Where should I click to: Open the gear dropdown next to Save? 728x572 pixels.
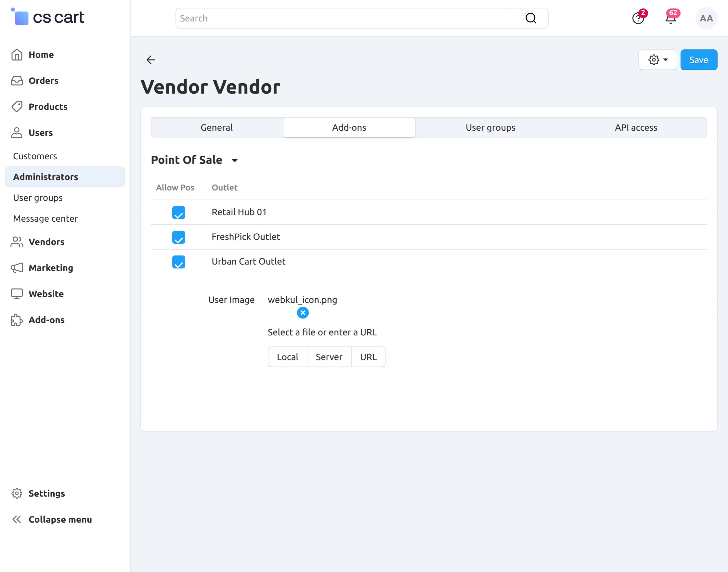coord(657,60)
